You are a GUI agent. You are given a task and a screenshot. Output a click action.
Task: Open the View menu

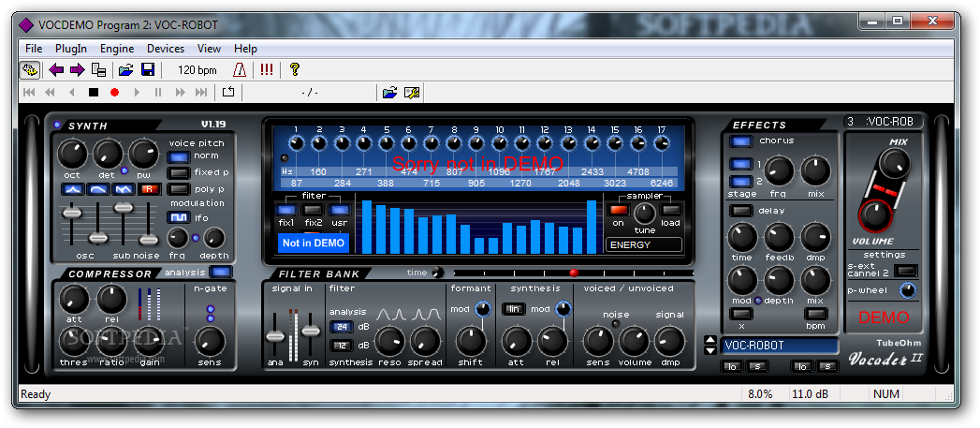[x=209, y=48]
